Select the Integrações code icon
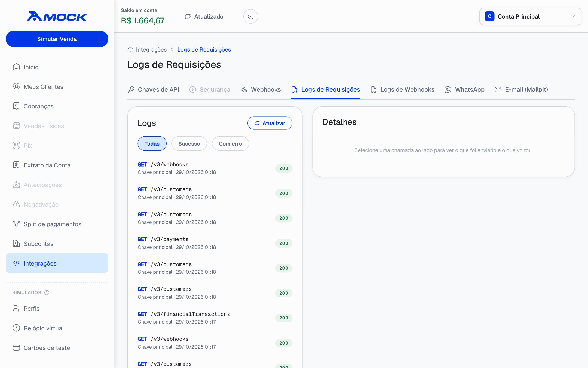The image size is (588, 368). tap(16, 263)
